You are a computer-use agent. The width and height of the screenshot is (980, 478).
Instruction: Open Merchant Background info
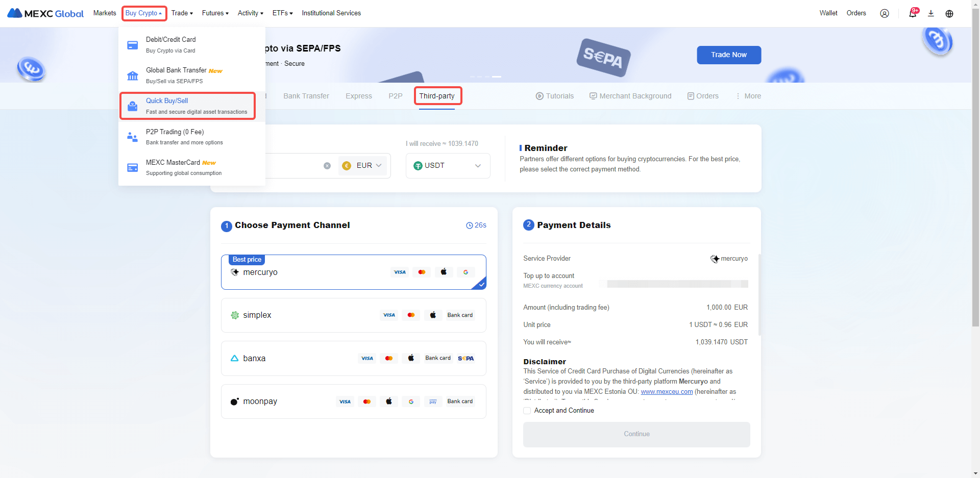(630, 96)
